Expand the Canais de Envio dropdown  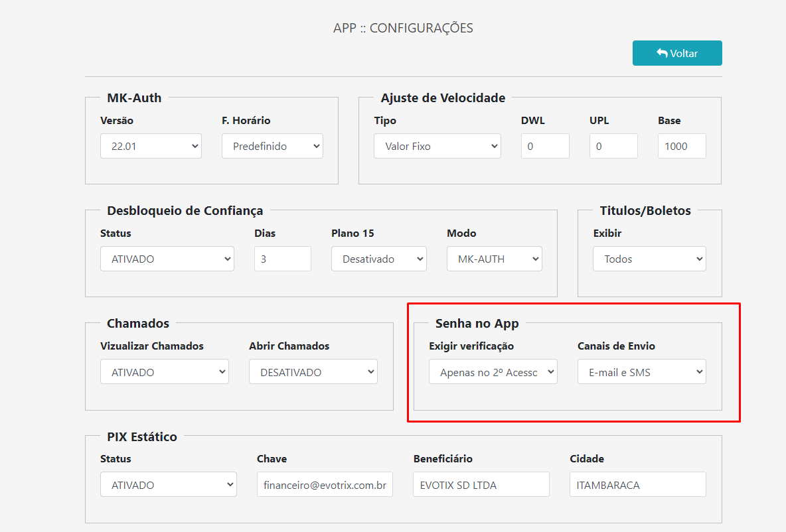(641, 371)
